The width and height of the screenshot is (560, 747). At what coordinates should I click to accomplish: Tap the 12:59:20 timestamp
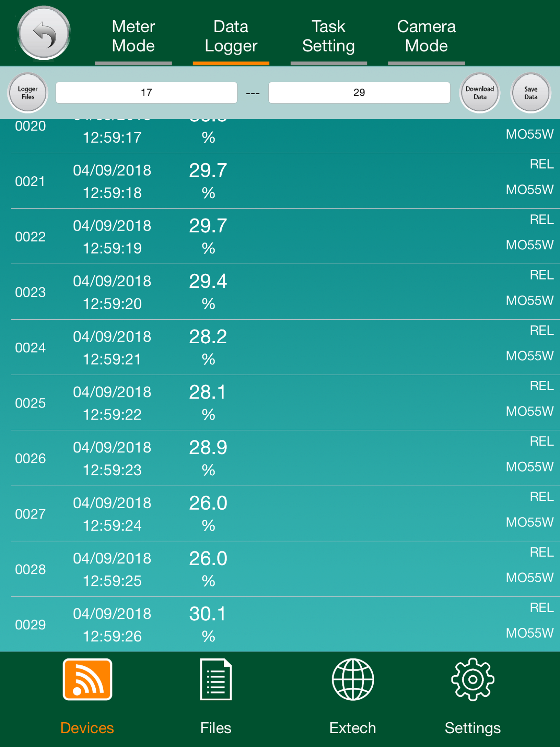coord(112,304)
